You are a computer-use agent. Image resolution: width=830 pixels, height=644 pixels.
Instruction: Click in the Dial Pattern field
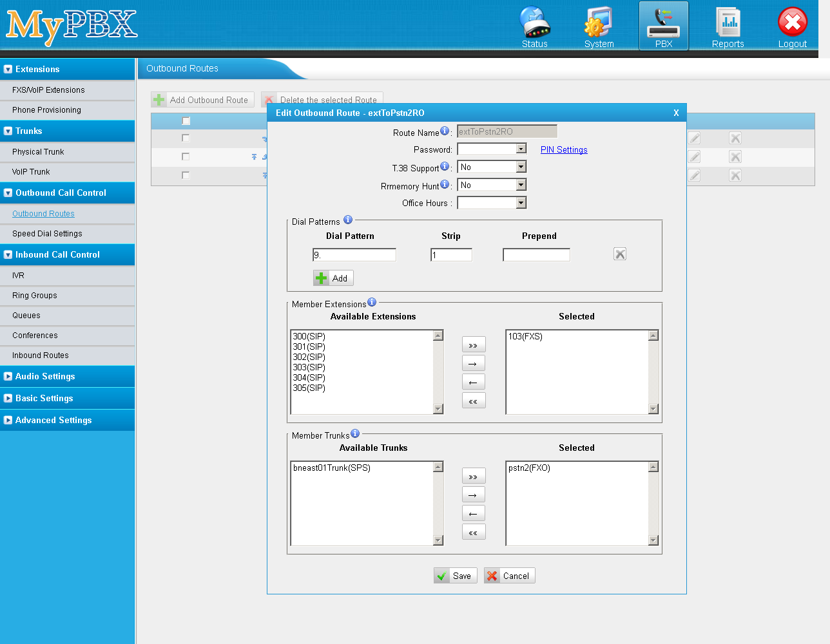354,255
